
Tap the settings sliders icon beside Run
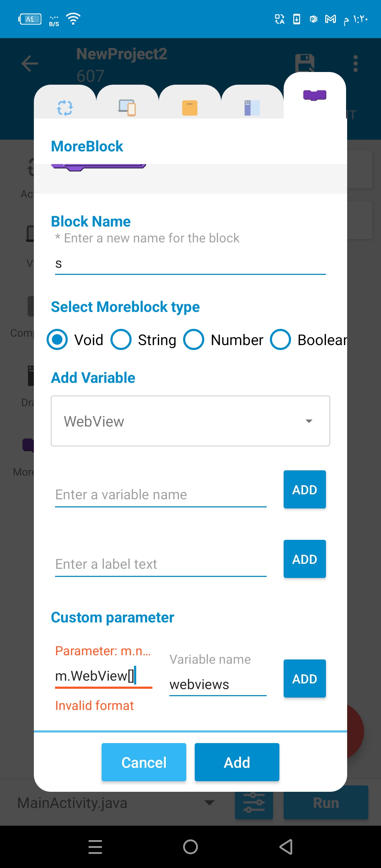click(x=254, y=802)
